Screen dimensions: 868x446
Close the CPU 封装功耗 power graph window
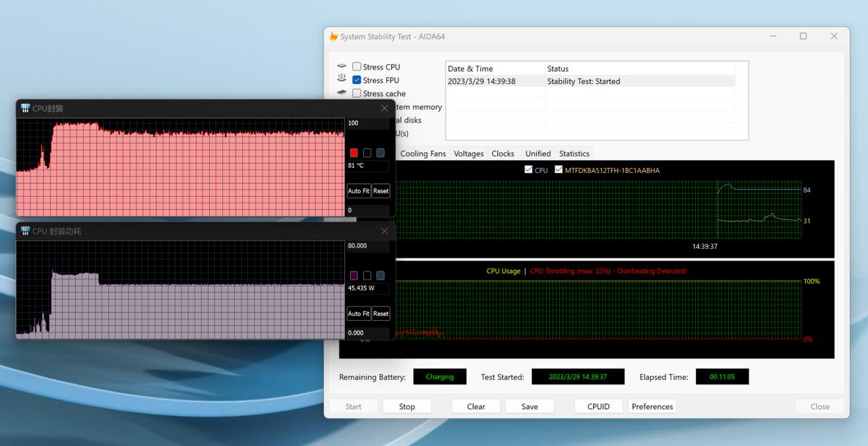(x=384, y=231)
